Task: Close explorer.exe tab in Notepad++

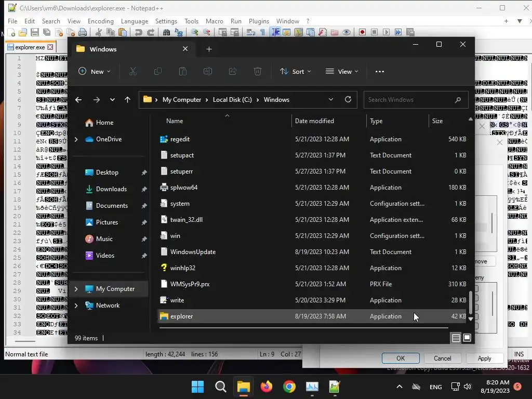Action: tap(50, 47)
